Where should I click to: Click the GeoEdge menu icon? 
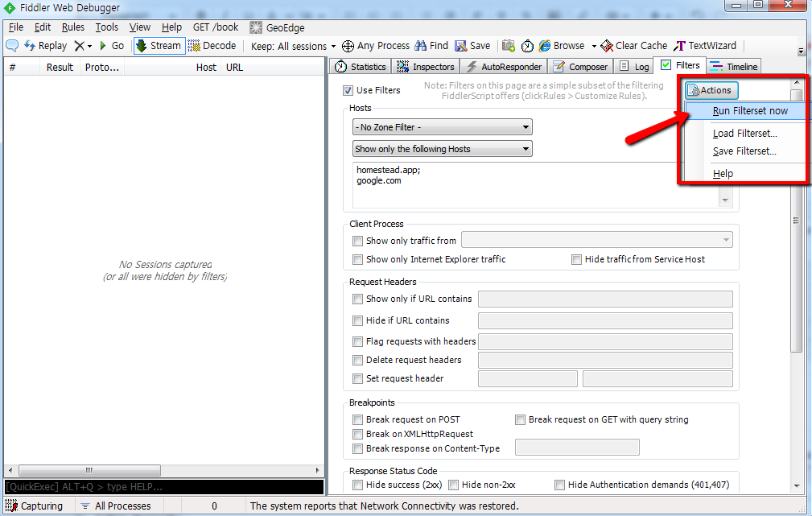[x=256, y=27]
